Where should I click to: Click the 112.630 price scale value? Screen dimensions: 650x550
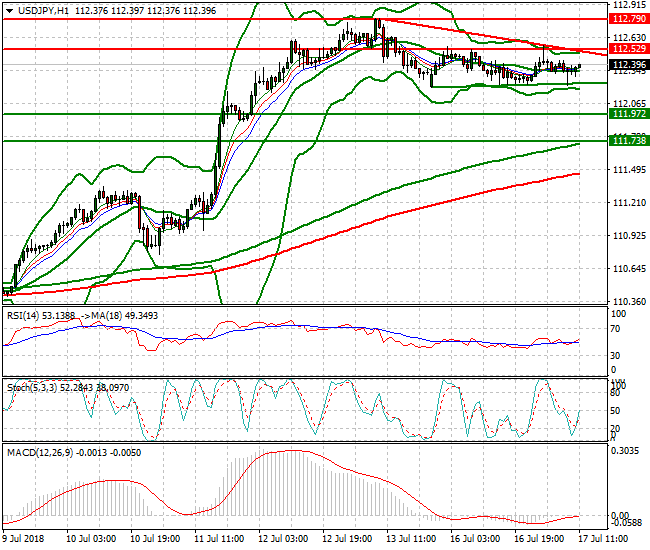coord(629,38)
